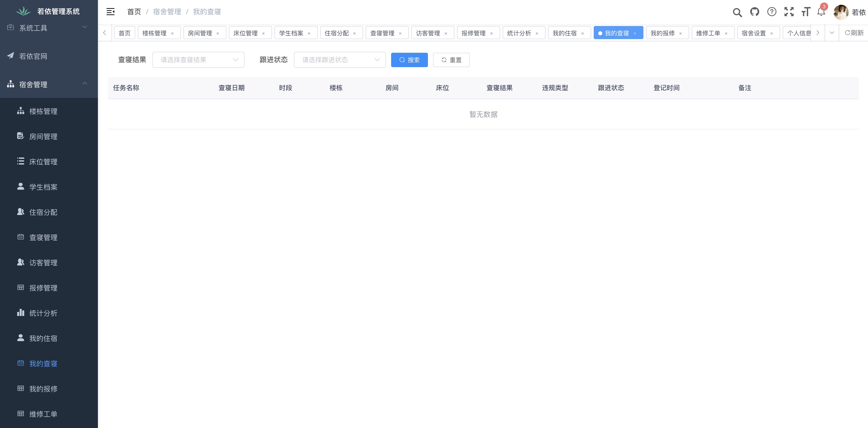Viewport: 868px width, 428px height.
Task: Open the tab options dropdown chevron
Action: tap(832, 33)
